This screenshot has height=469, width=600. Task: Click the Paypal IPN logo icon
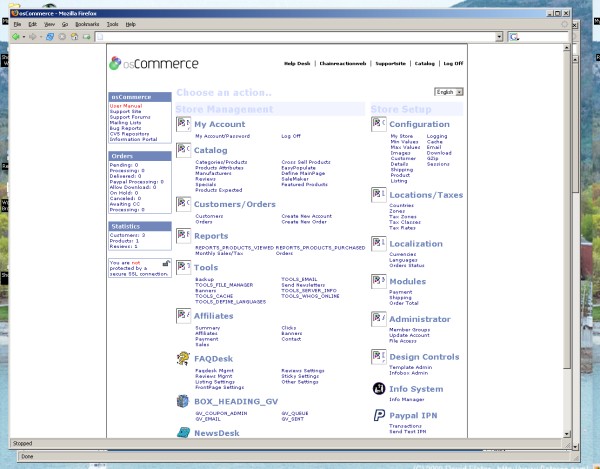tap(379, 415)
